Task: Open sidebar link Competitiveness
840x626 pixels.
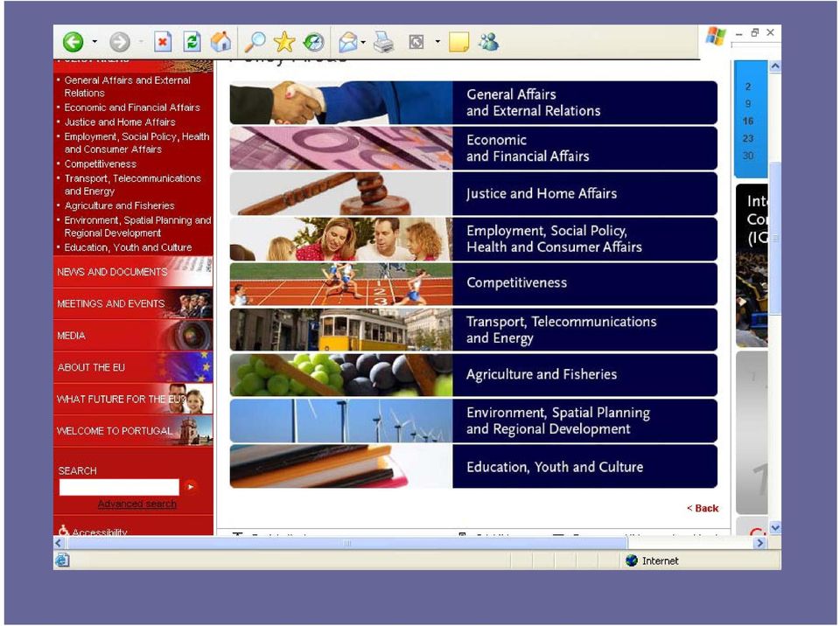Action: (101, 163)
